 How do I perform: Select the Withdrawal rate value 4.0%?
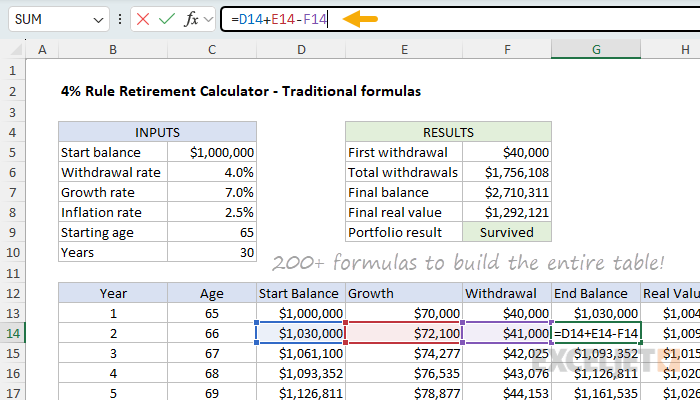[x=212, y=172]
